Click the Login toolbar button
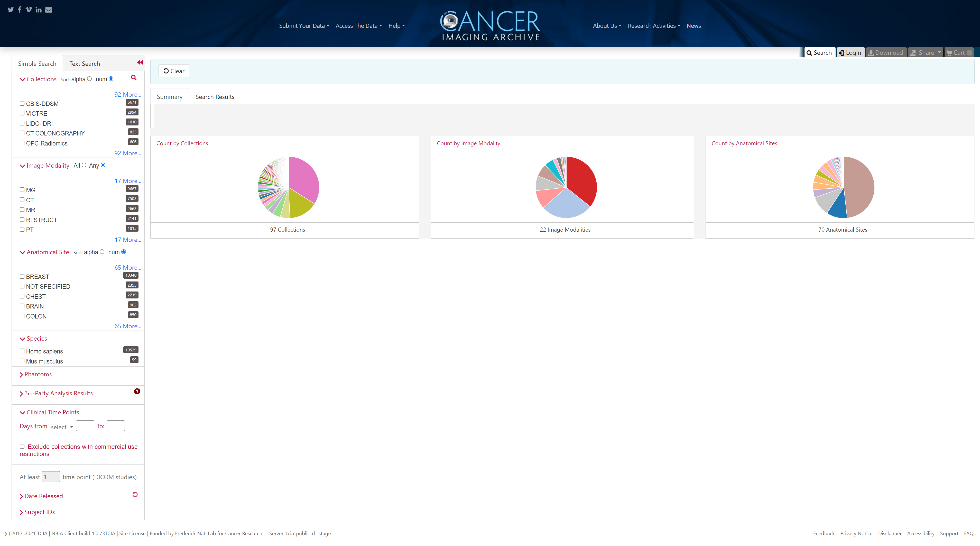 point(850,52)
